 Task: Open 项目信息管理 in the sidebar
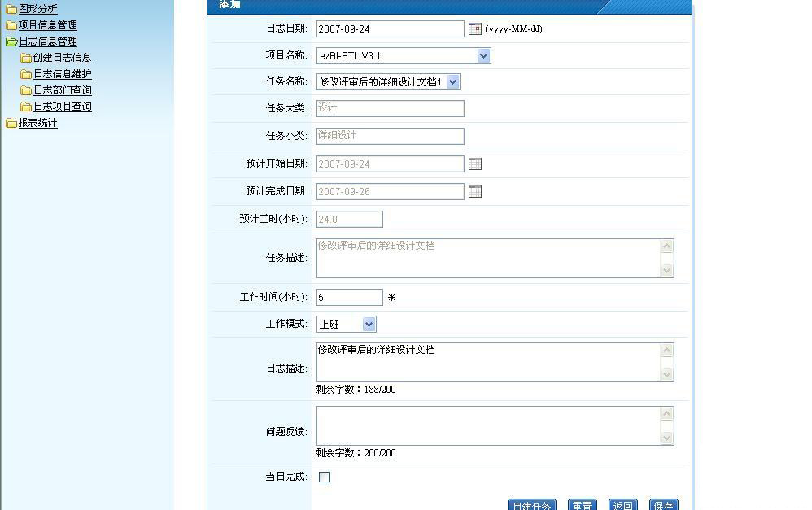point(47,25)
